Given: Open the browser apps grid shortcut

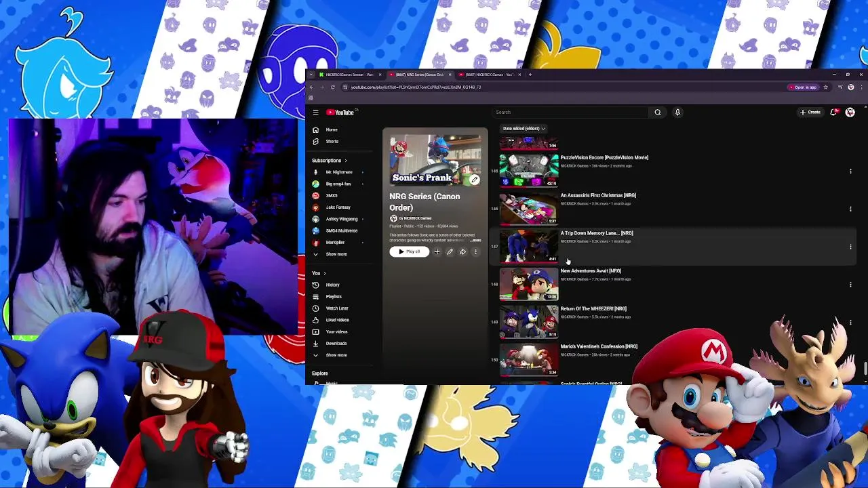Looking at the screenshot, I should click(x=311, y=98).
